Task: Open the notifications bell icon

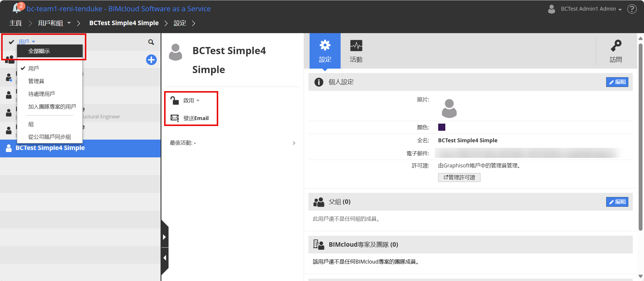Action: (x=17, y=8)
